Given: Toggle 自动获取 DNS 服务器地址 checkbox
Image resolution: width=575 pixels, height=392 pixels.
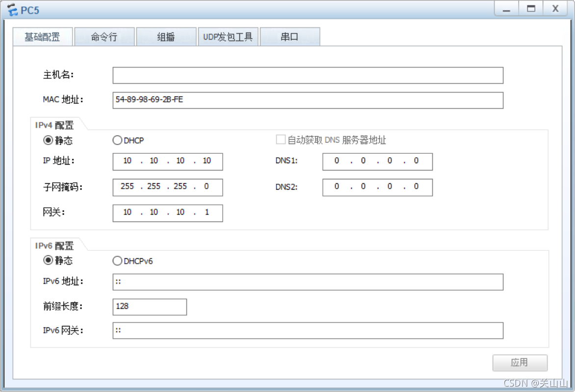Looking at the screenshot, I should (281, 140).
